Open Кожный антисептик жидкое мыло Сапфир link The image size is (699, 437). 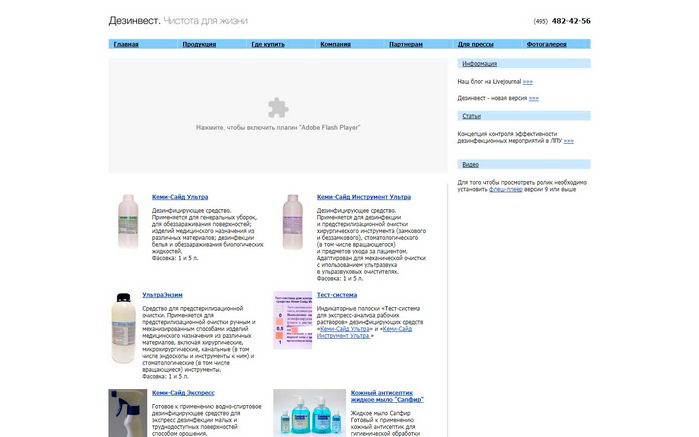(387, 396)
